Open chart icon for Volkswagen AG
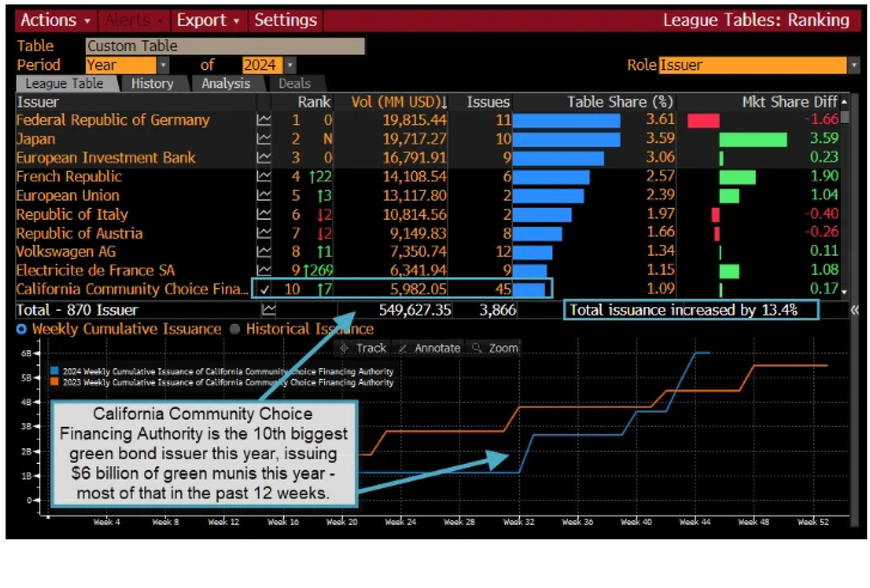Viewport: 870px width, 588px height. pyautogui.click(x=264, y=252)
